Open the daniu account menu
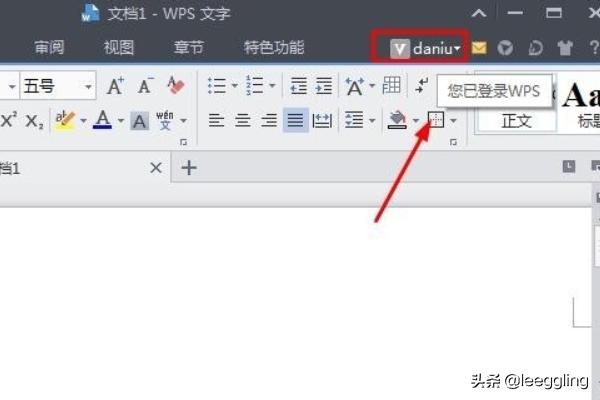 tap(424, 49)
